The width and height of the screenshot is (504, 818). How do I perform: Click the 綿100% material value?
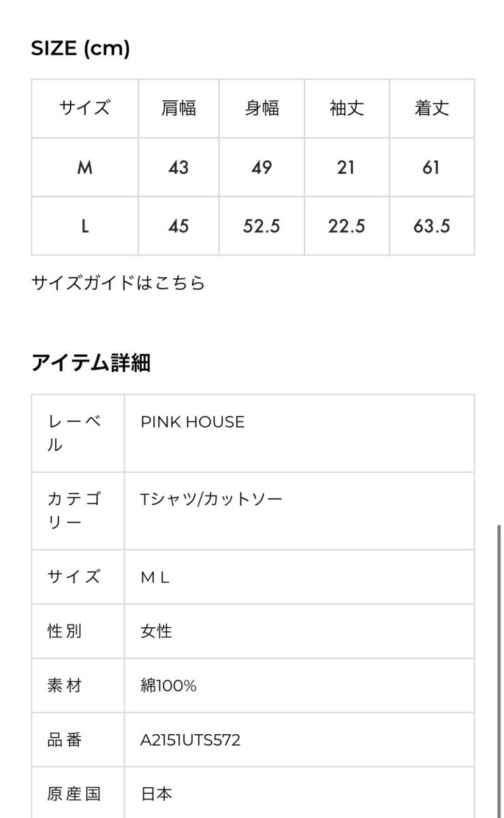click(168, 686)
